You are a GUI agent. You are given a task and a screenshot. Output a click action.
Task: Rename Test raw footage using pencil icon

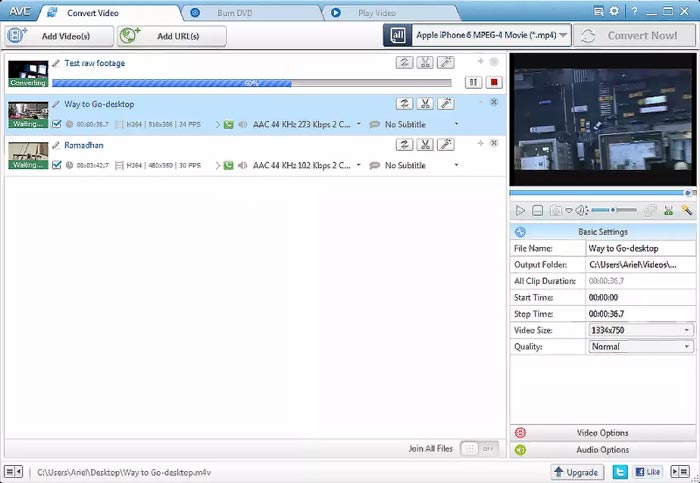coord(56,63)
